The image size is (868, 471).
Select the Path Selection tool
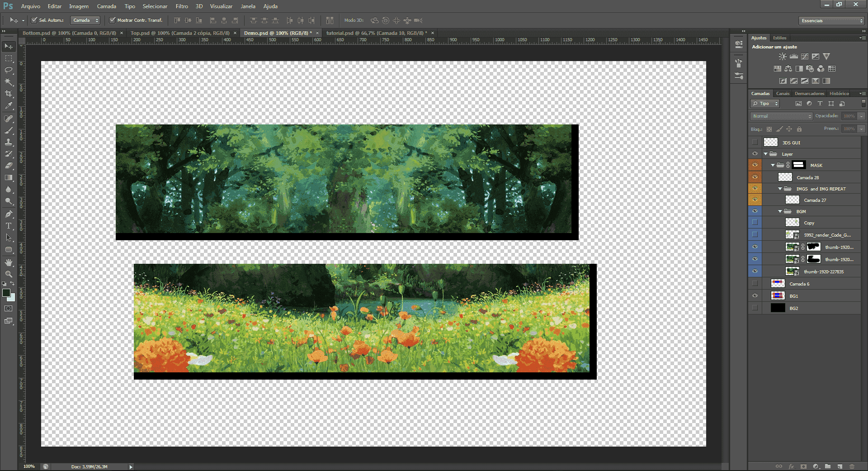[9, 238]
